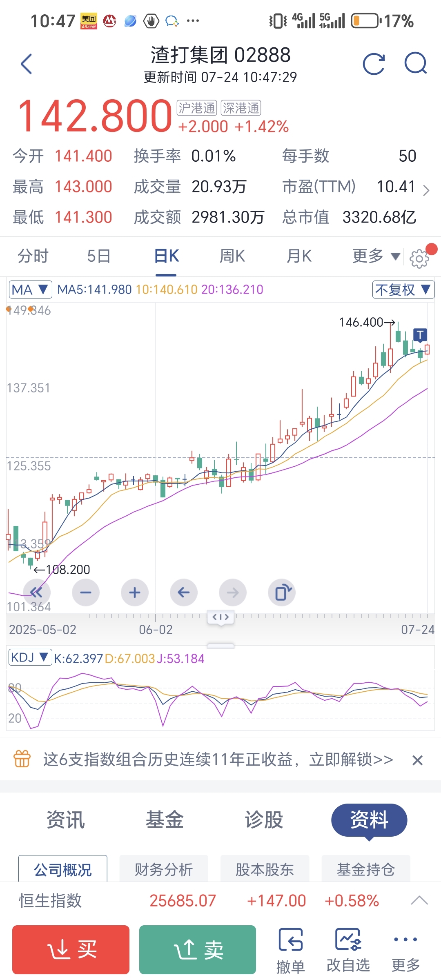441x980 pixels.
Task: Jump to earliest data with double-left arrows
Action: point(37,592)
